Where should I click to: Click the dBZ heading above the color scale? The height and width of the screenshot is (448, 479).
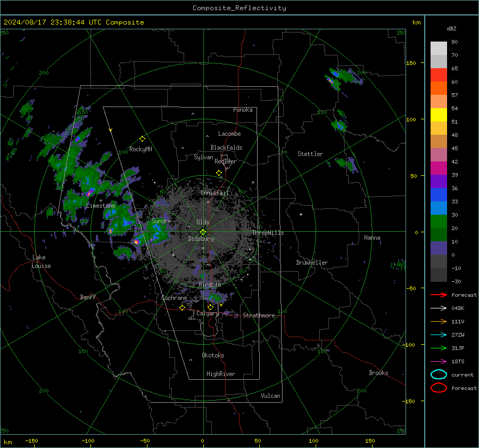pos(451,29)
